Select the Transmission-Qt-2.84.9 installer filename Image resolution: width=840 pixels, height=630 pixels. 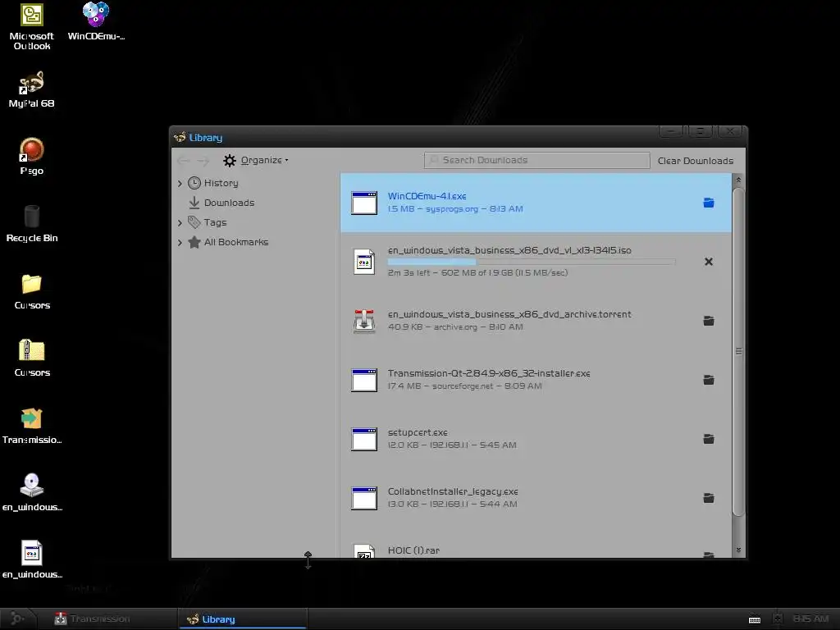(489, 373)
